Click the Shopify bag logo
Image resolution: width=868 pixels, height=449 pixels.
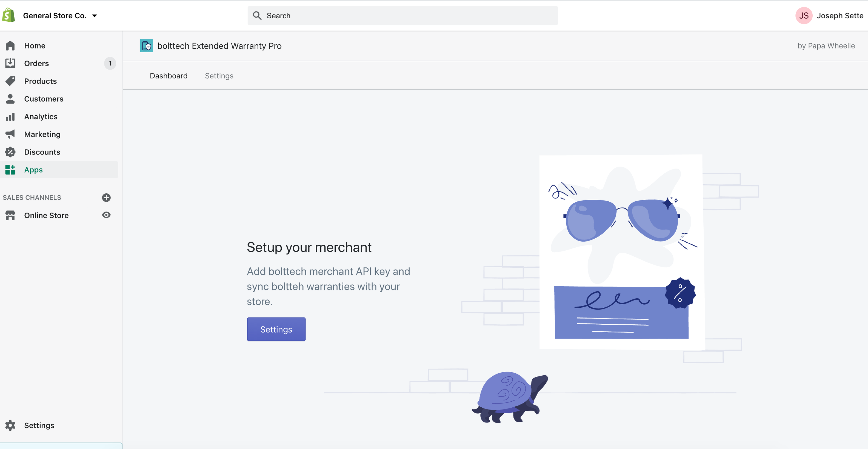click(x=8, y=16)
